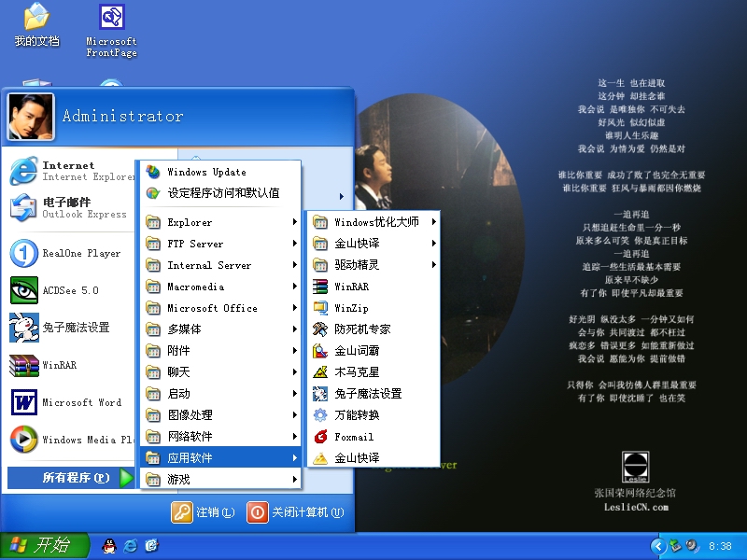Open the 金山词霸 dictionary icon
Screen dimensions: 747x560
coord(320,351)
